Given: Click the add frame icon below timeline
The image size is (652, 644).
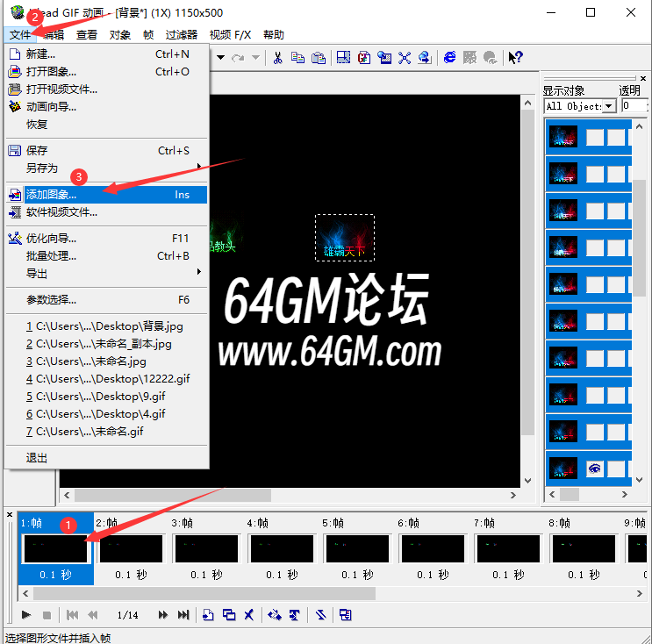Looking at the screenshot, I should point(208,614).
